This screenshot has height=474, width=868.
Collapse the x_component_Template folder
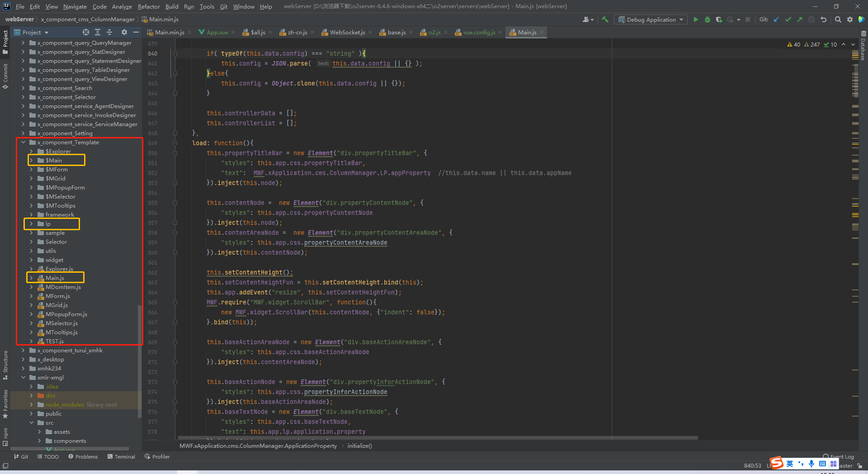[23, 142]
